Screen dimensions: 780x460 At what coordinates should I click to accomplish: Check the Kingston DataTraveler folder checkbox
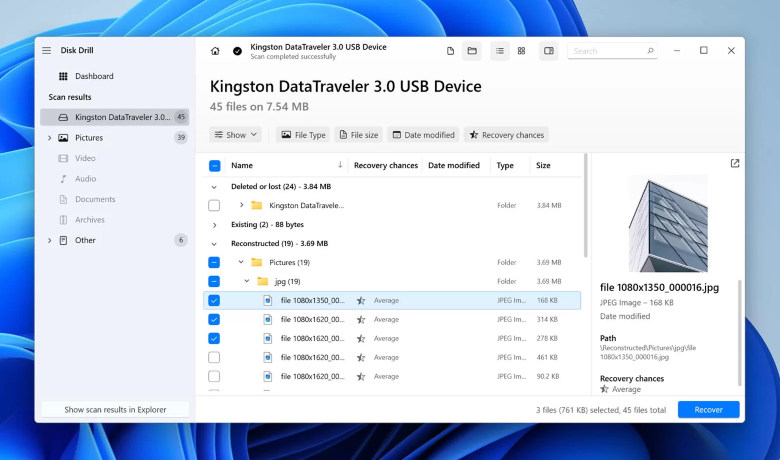[x=214, y=205]
